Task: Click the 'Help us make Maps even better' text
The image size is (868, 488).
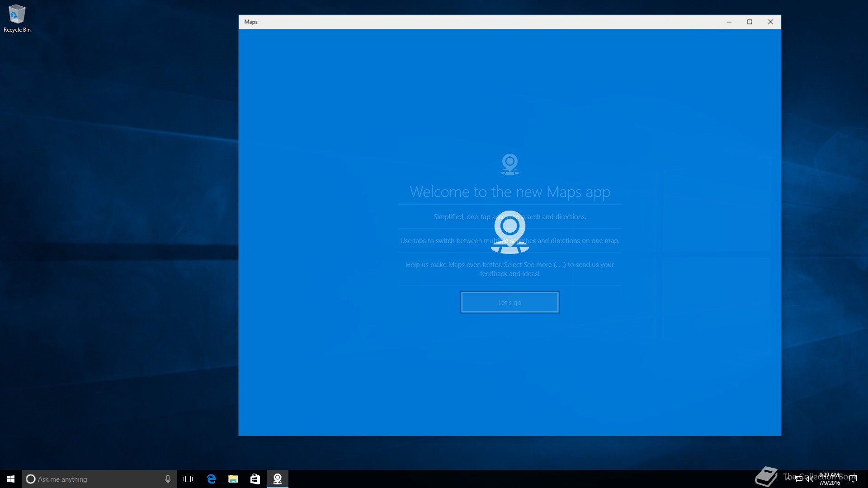Action: coord(509,269)
